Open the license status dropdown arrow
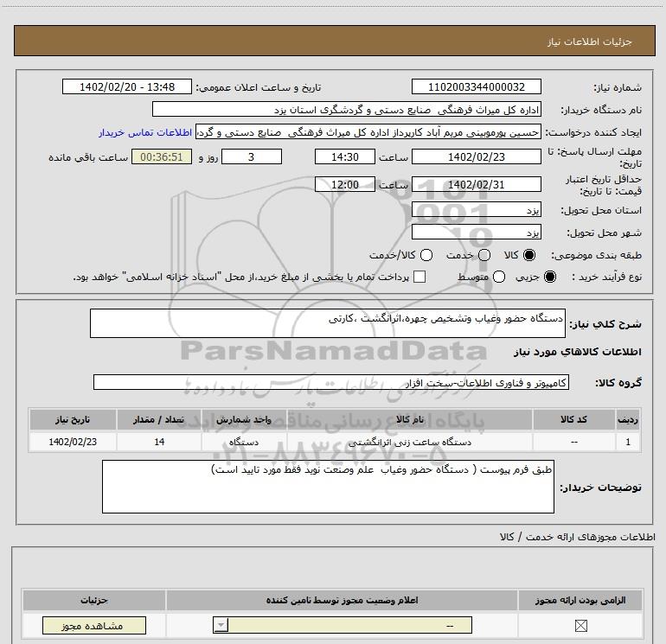The width and height of the screenshot is (666, 644). click(x=221, y=625)
